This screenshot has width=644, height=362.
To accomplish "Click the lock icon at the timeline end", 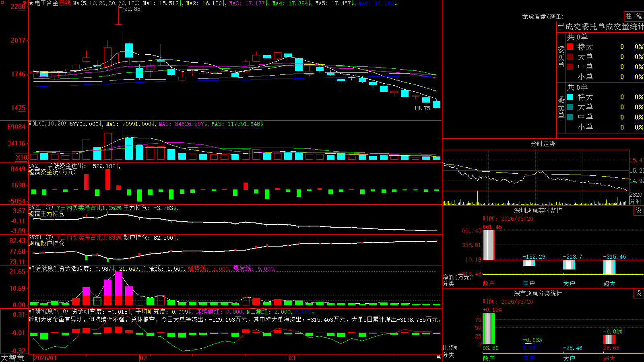I will click(x=438, y=357).
